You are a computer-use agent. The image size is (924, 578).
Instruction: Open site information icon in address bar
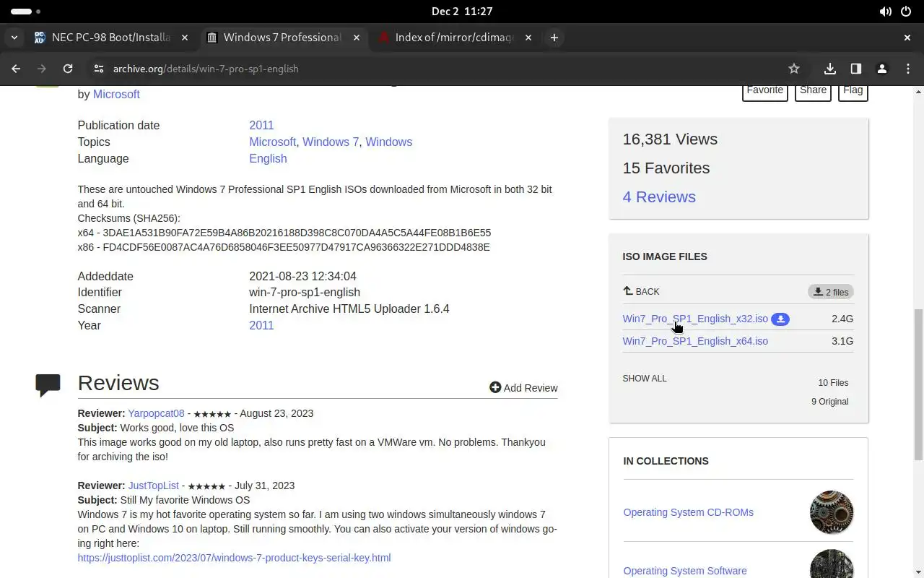click(x=99, y=69)
